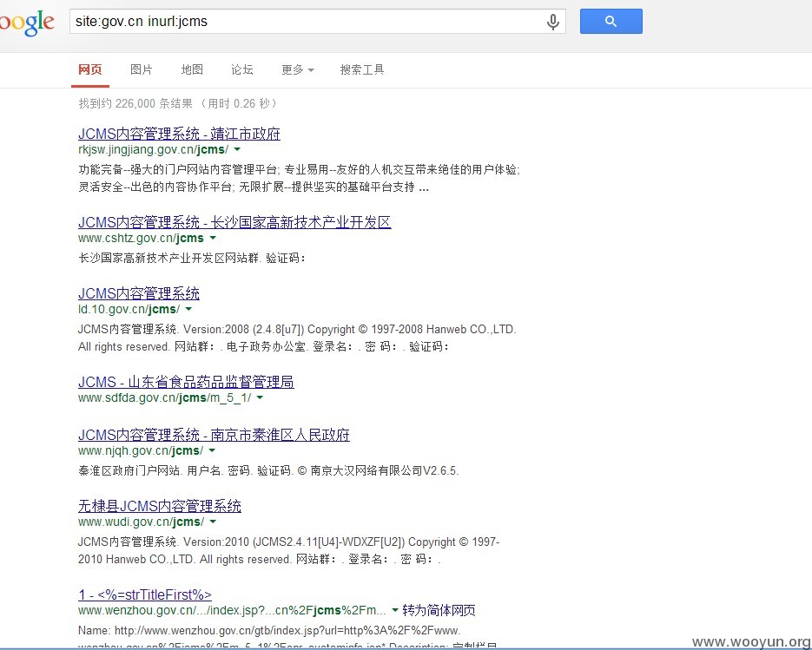This screenshot has height=650, width=812.
Task: Click URL text ld.10.gov.cn/jcms/
Action: [129, 309]
